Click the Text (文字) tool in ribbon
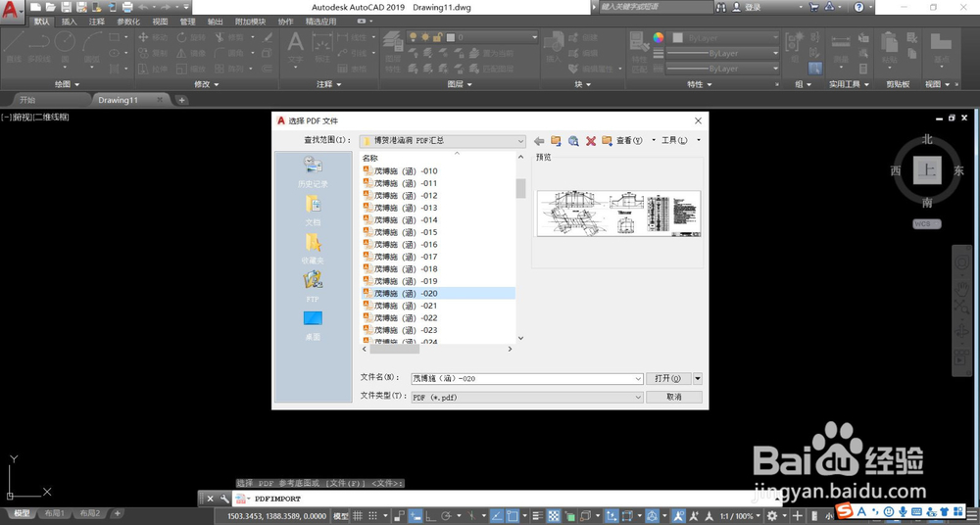Screen dimensions: 980x525 point(296,47)
